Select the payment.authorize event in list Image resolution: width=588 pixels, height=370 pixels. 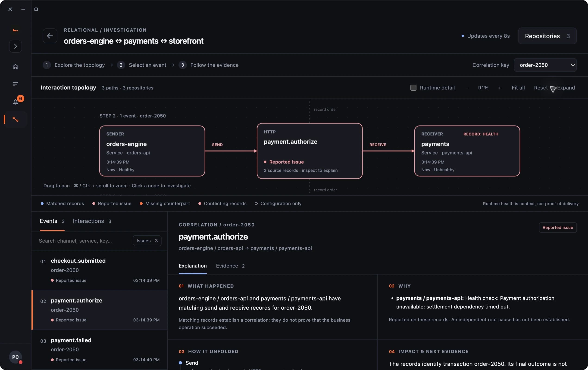click(x=99, y=310)
